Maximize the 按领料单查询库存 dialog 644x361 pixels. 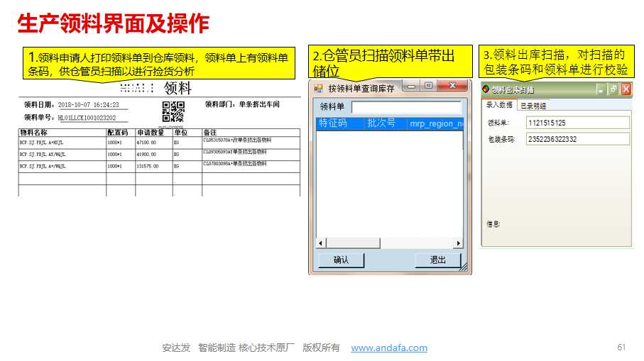428,86
